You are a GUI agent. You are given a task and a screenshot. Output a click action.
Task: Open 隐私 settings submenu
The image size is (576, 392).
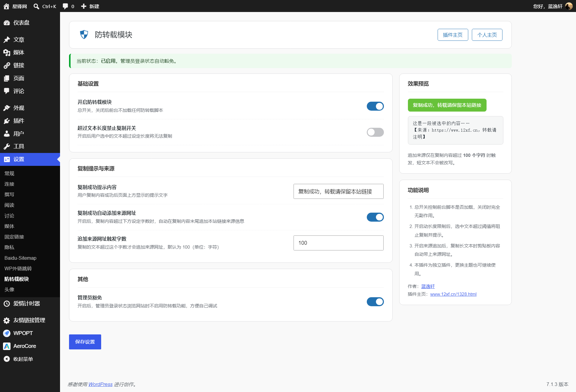point(9,247)
